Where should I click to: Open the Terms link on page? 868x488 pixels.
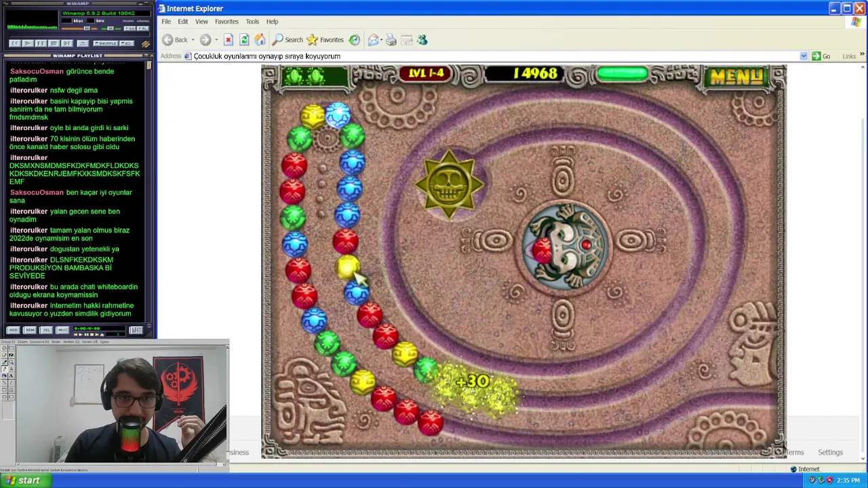(x=795, y=452)
